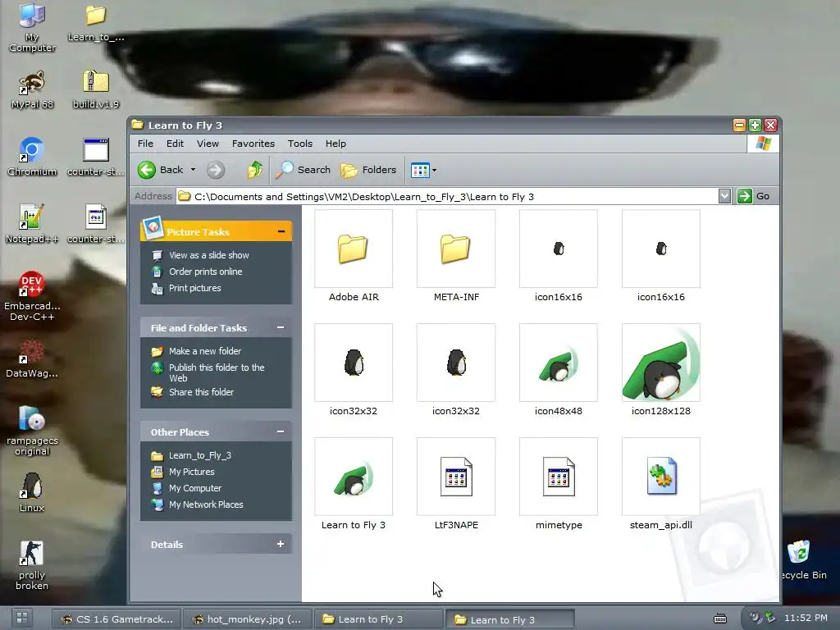Expand the Details panel
The width and height of the screenshot is (840, 630).
(281, 544)
